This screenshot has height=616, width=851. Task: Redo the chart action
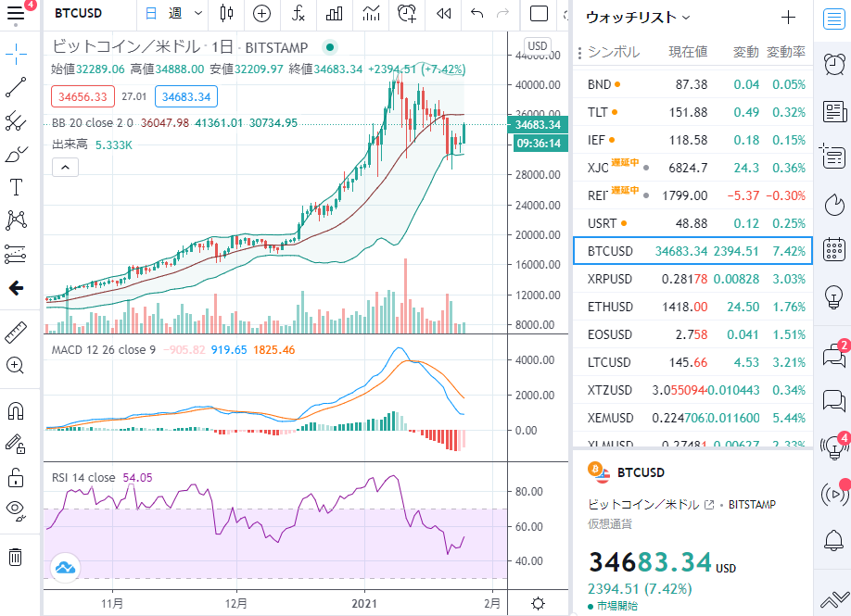coord(502,14)
